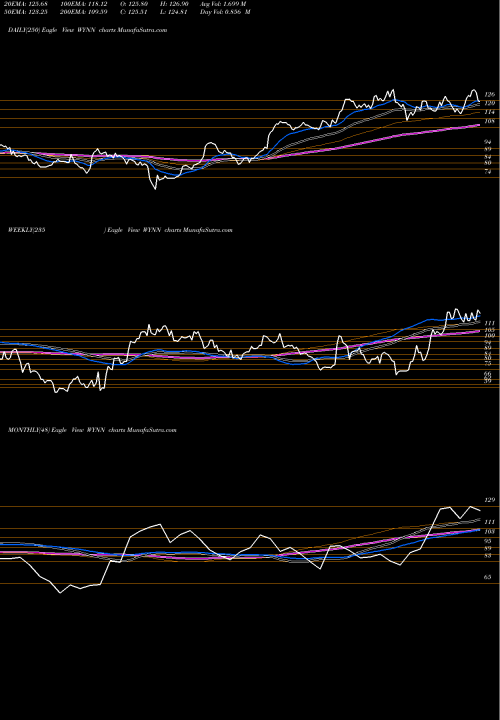Click the 114 price label on daily chart
500x720 pixels.
pyautogui.click(x=490, y=112)
